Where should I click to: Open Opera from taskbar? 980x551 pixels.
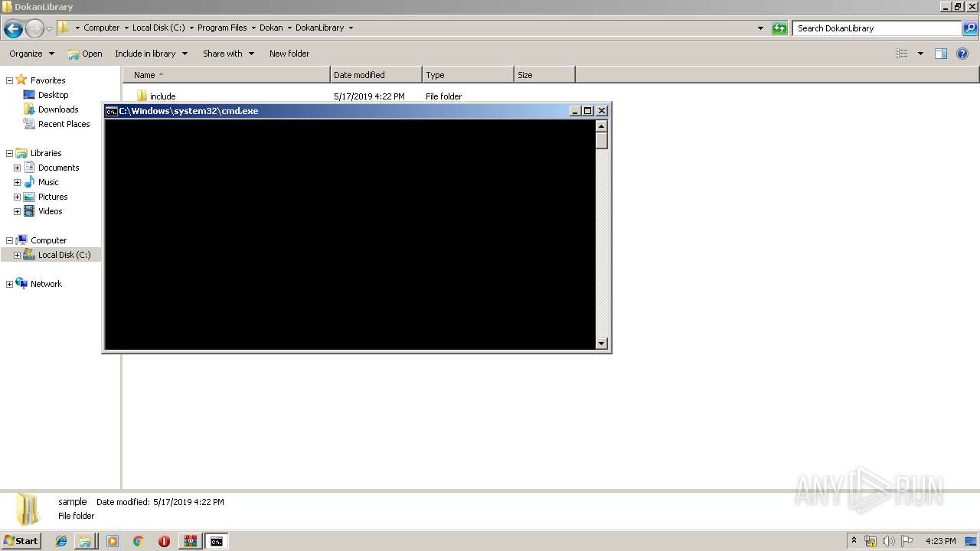(164, 541)
